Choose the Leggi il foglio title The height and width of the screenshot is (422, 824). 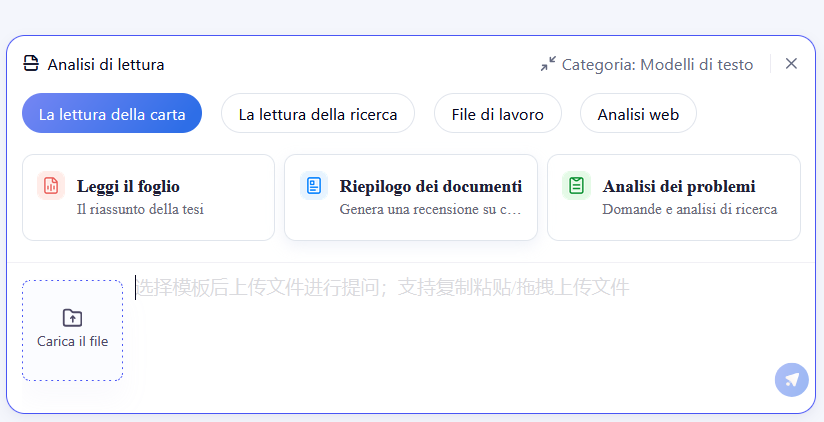[x=128, y=187]
